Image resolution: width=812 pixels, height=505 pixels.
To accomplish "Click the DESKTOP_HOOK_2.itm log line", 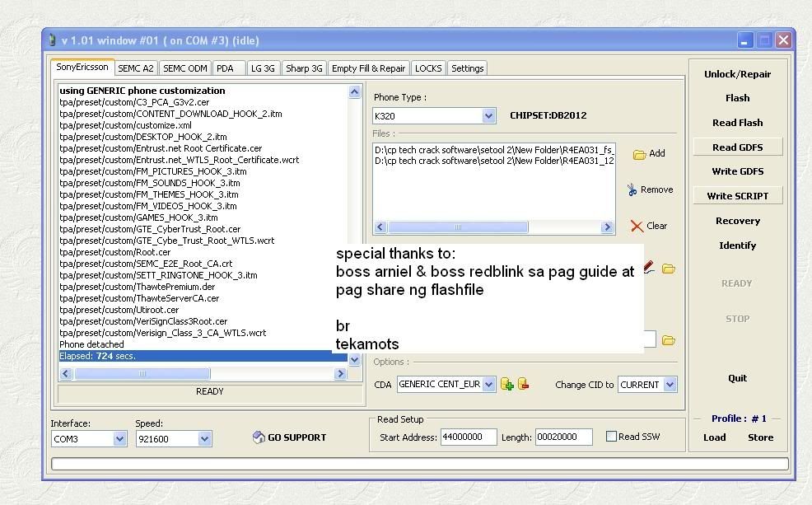I will (x=143, y=137).
